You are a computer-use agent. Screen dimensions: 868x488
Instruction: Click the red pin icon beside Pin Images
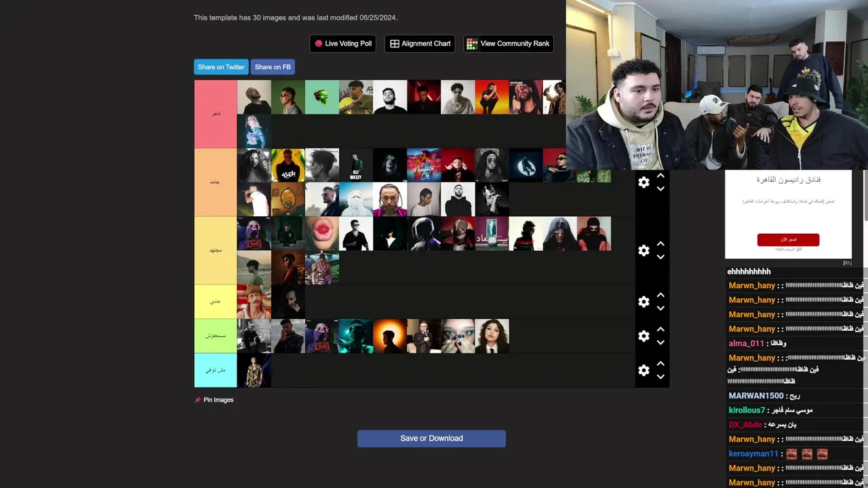[197, 400]
